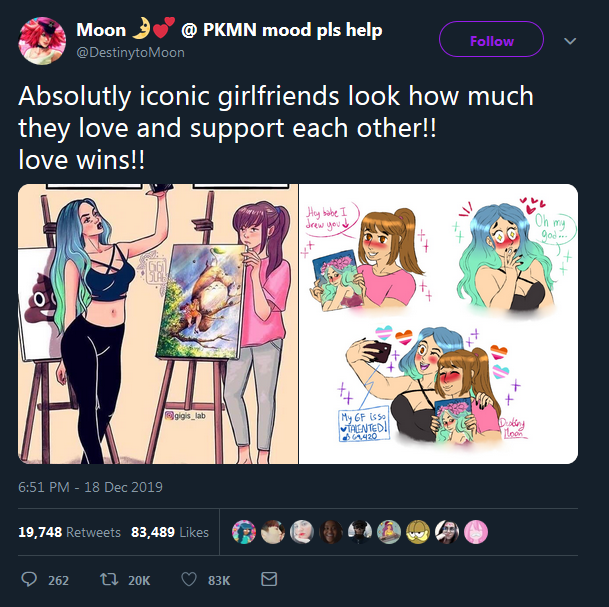Open the @DestinytoMoon handle link

coord(130,52)
